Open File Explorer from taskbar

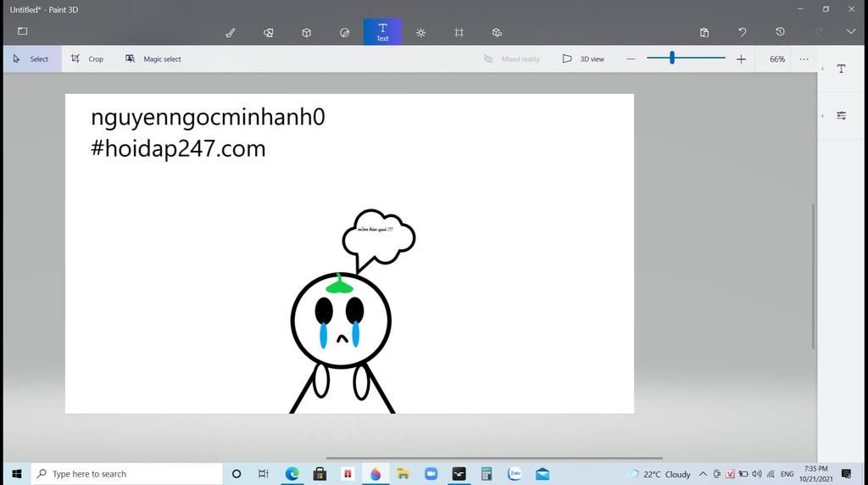pos(403,474)
